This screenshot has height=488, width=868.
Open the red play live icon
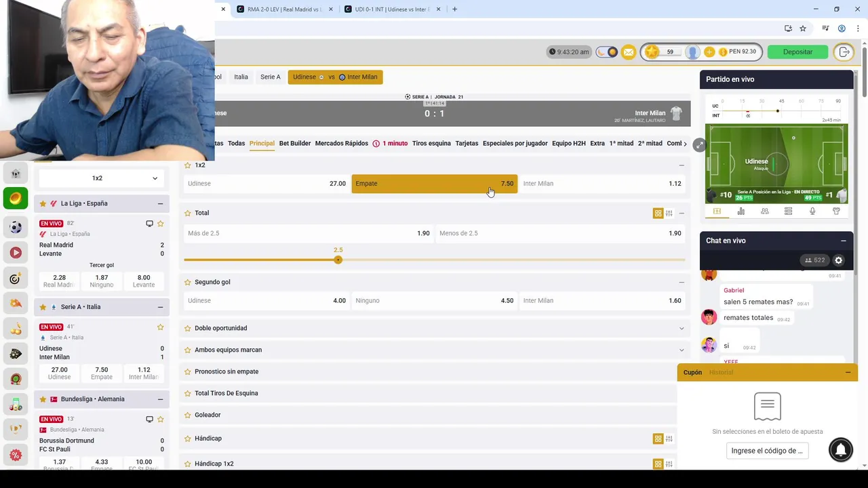(x=16, y=253)
